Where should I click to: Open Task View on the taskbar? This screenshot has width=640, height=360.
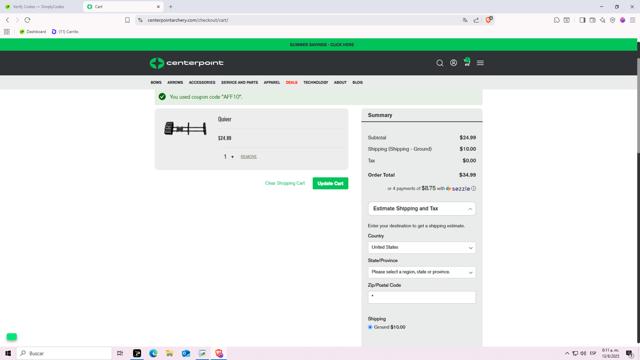[120, 353]
